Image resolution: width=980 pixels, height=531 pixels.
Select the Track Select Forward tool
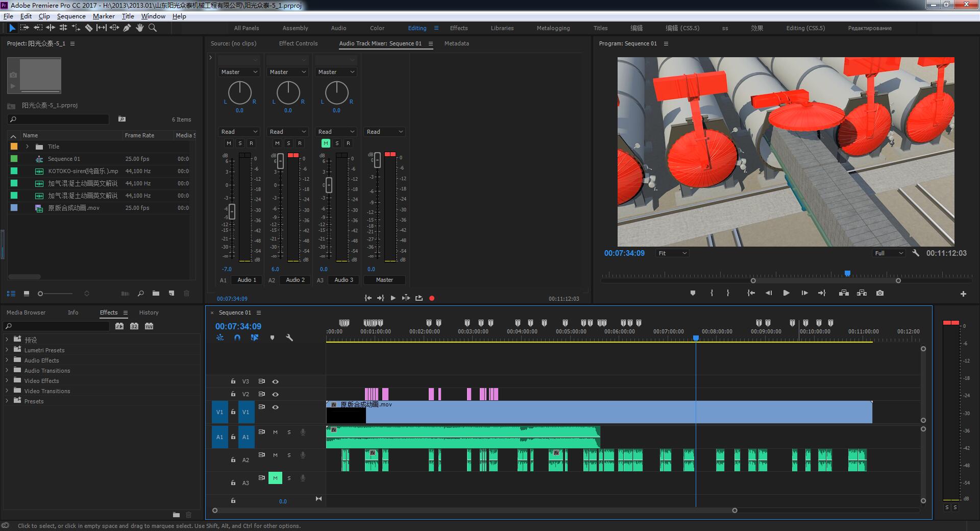click(x=24, y=28)
